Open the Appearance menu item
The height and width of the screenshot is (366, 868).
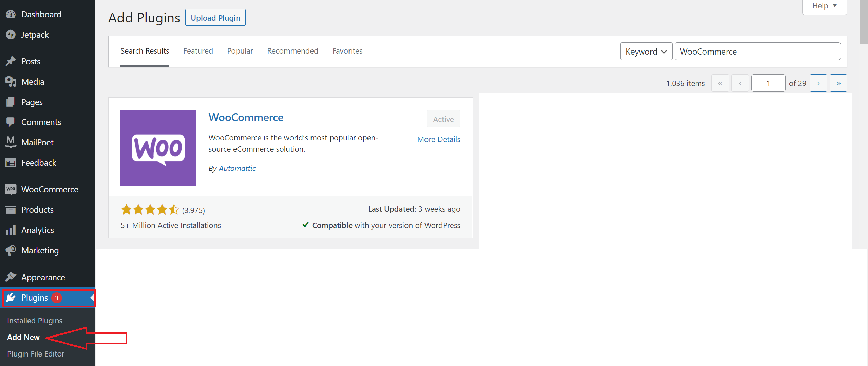48,277
